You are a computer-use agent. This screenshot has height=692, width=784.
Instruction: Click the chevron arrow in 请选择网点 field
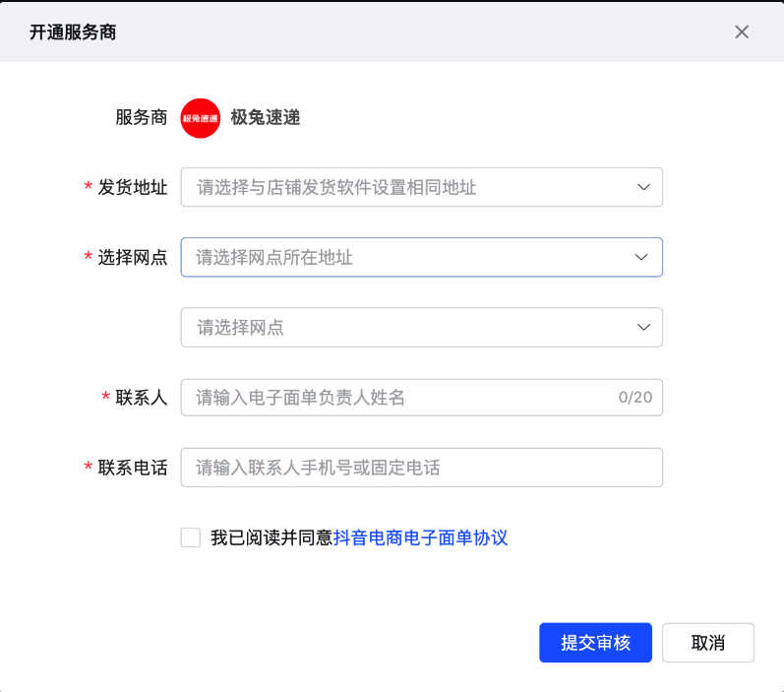point(643,328)
